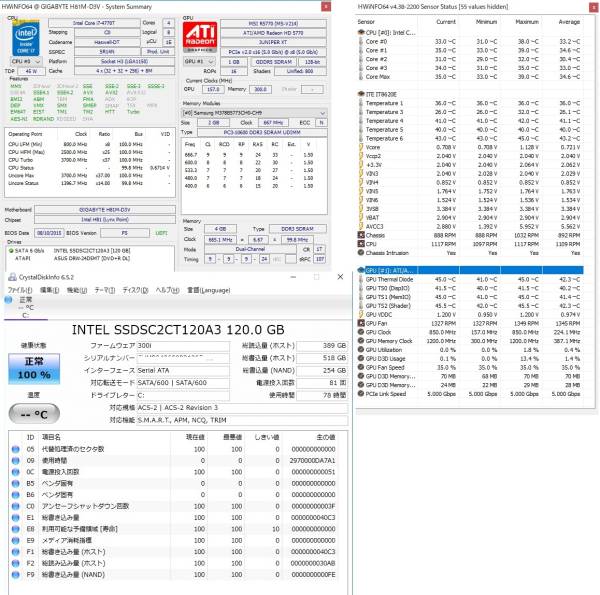
Task: Collapse the highlighted GPU [#0] sensor group row
Action: (x=470, y=271)
